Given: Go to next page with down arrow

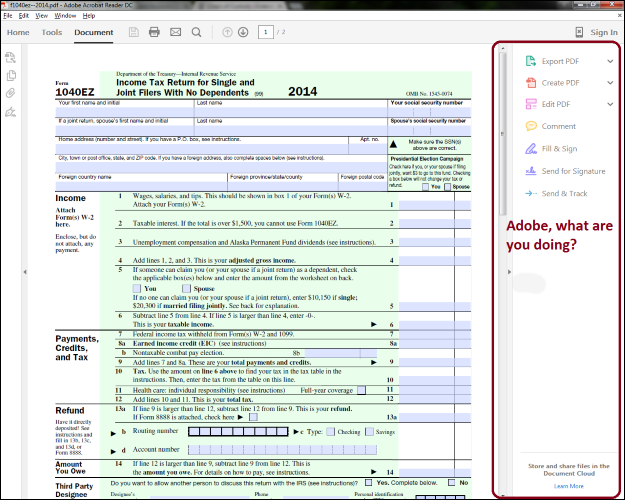Looking at the screenshot, I should click(242, 32).
